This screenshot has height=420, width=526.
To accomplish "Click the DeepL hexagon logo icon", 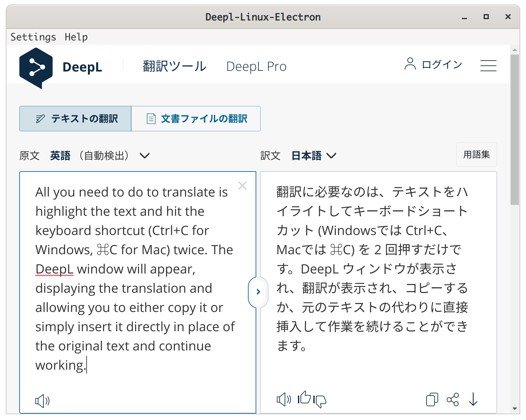I will (x=36, y=68).
